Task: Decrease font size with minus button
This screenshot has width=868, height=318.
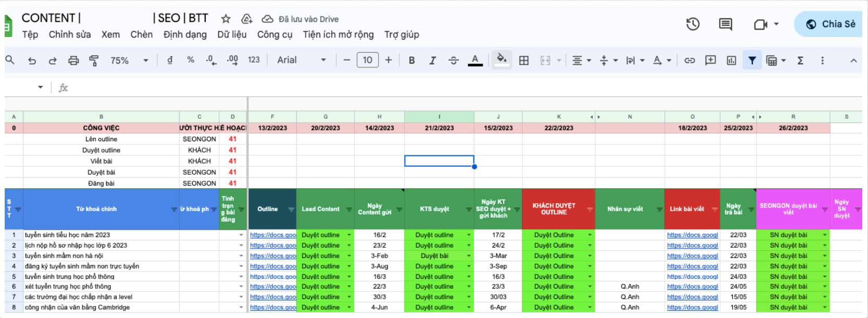Action: pyautogui.click(x=347, y=60)
